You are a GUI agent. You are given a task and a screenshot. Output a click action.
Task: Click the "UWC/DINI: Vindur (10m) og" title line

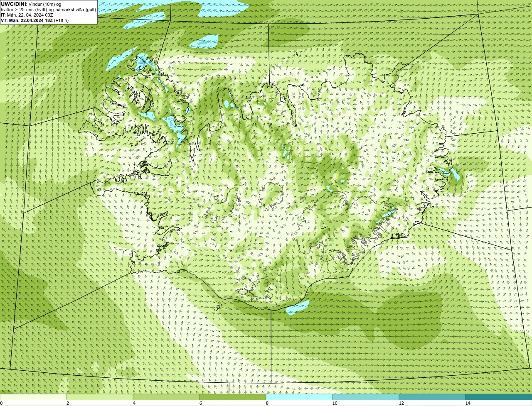(x=31, y=4)
